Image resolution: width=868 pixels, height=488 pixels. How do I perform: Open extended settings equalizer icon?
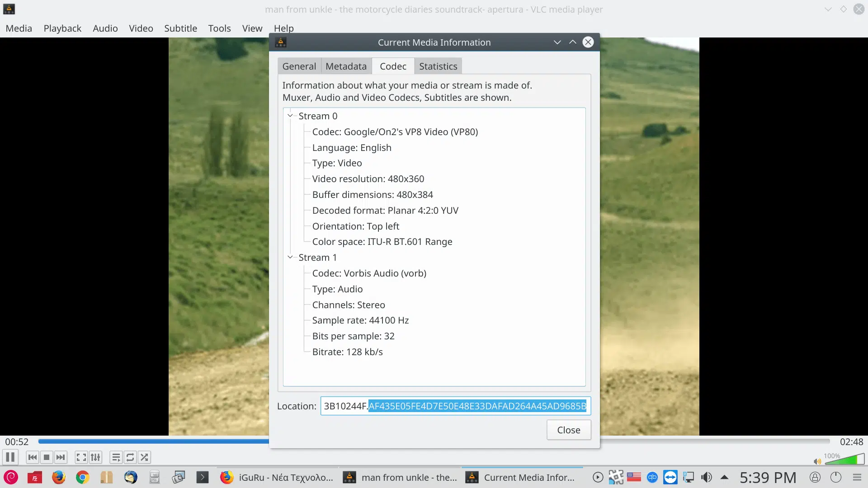pos(95,457)
